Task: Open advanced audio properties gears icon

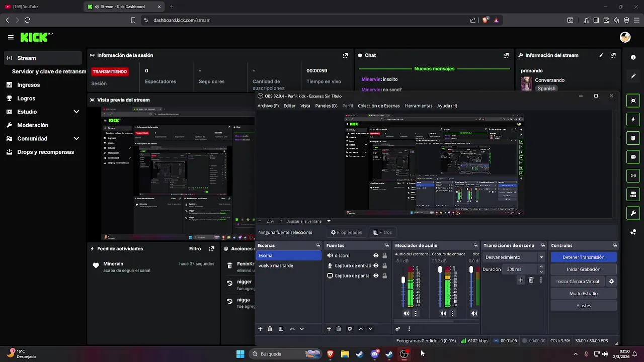Action: click(x=397, y=329)
